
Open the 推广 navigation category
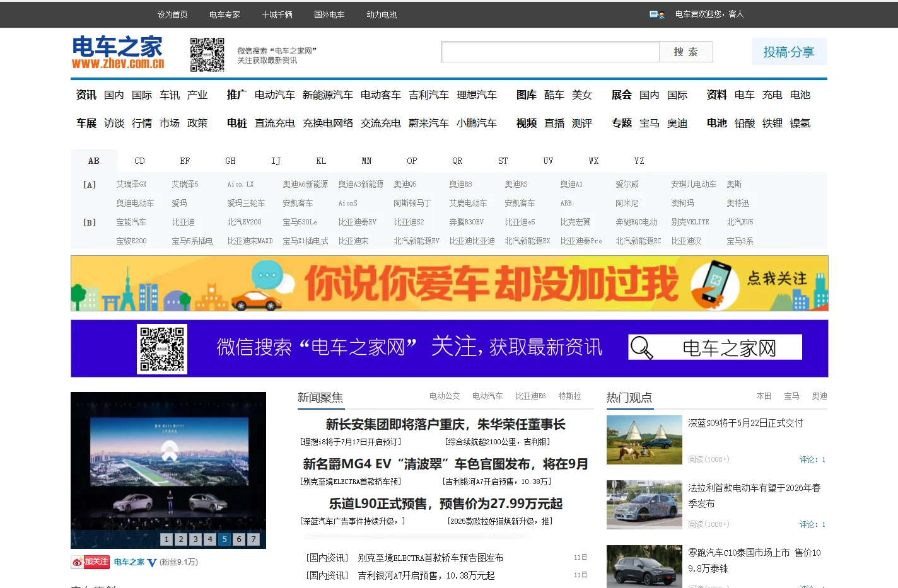(237, 95)
